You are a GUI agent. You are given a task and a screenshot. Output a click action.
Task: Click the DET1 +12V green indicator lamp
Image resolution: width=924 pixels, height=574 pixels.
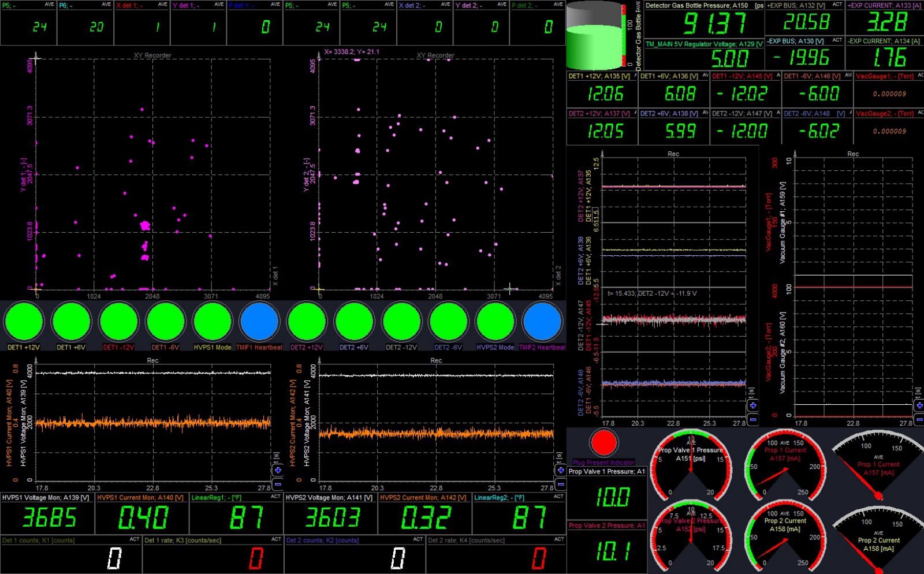(24, 321)
